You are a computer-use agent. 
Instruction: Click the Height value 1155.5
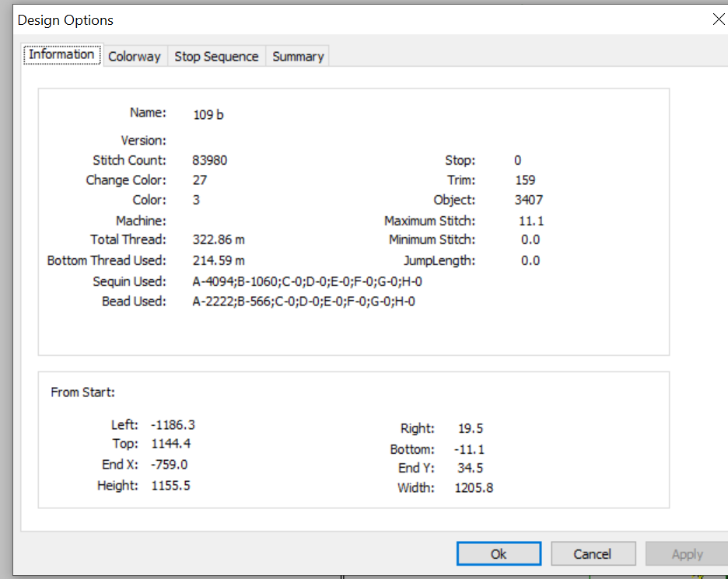point(170,486)
